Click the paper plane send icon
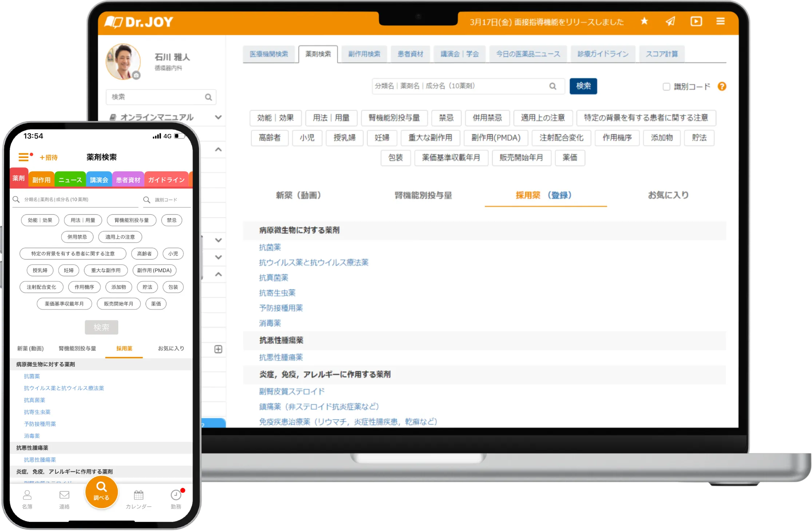Viewport: 812px width, 531px height. 670,21
